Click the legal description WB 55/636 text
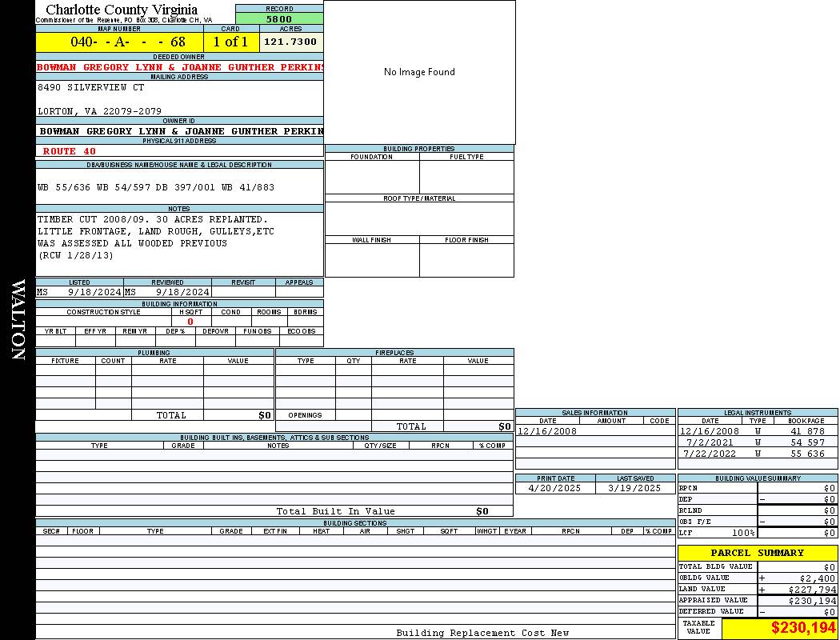Viewport: 840px width, 640px height. [x=156, y=187]
